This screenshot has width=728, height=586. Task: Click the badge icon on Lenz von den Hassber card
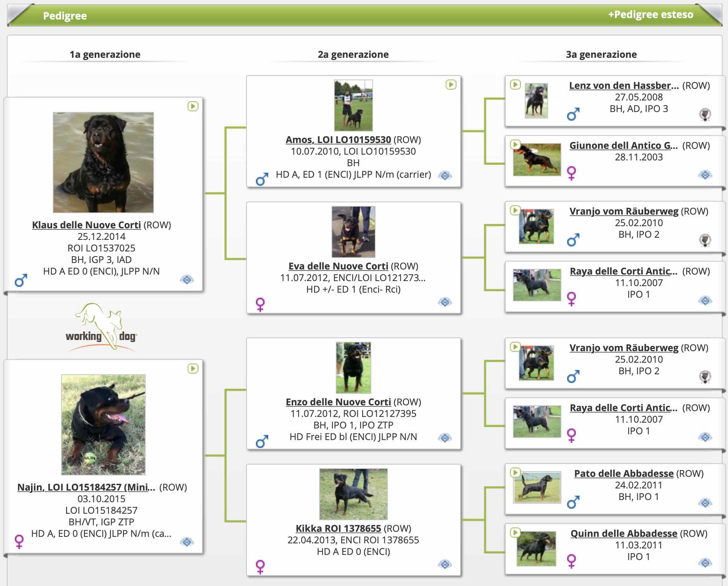(x=705, y=115)
